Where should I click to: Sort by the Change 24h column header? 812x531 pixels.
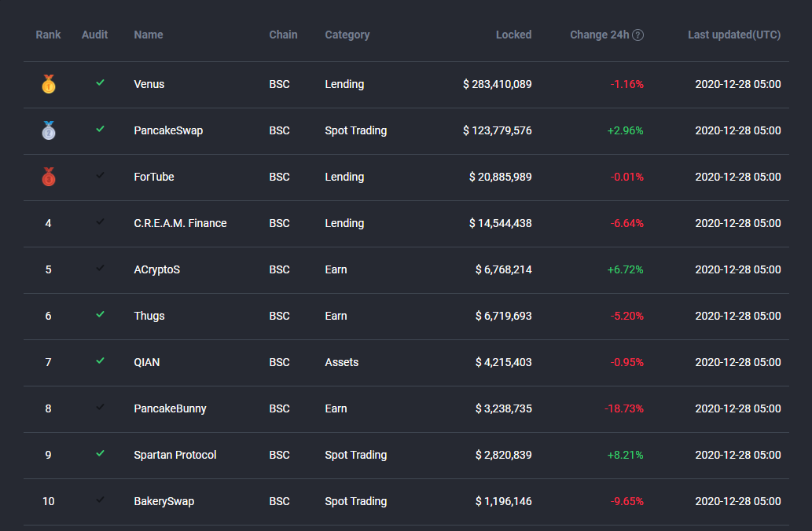(600, 35)
